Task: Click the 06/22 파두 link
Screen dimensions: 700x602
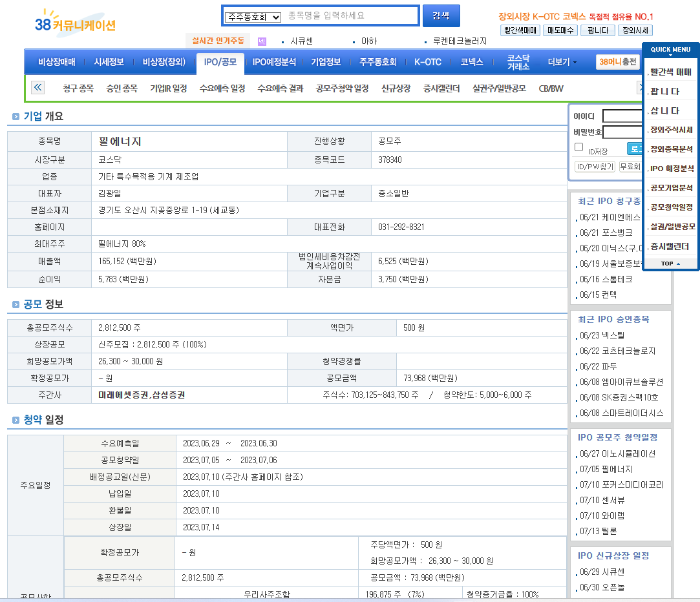Action: click(599, 366)
